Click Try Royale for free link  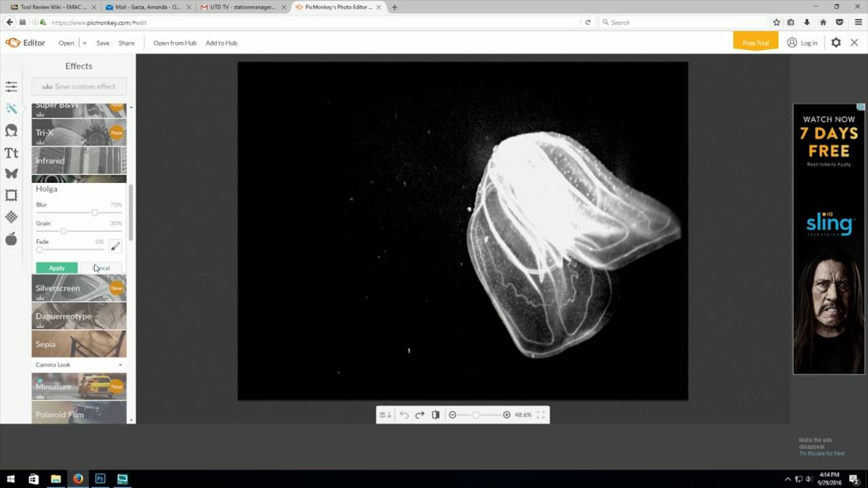point(822,453)
